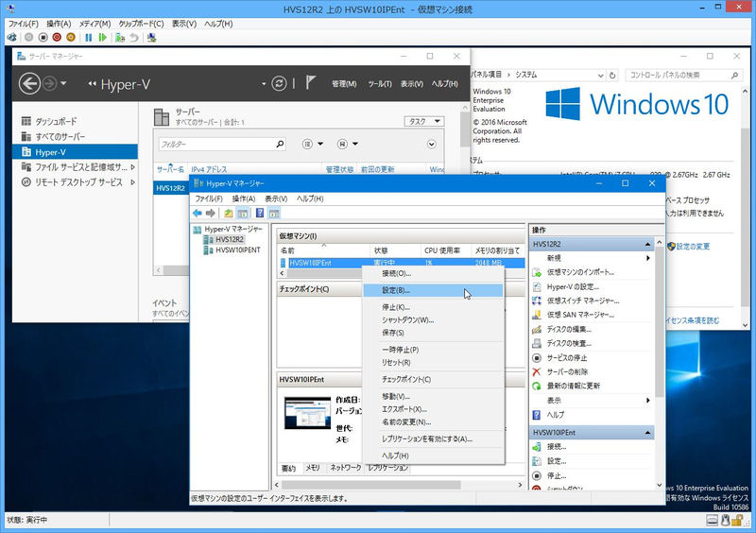Open 操作(A) menu in Hyper-V Manager
756x533 pixels.
coord(244,198)
